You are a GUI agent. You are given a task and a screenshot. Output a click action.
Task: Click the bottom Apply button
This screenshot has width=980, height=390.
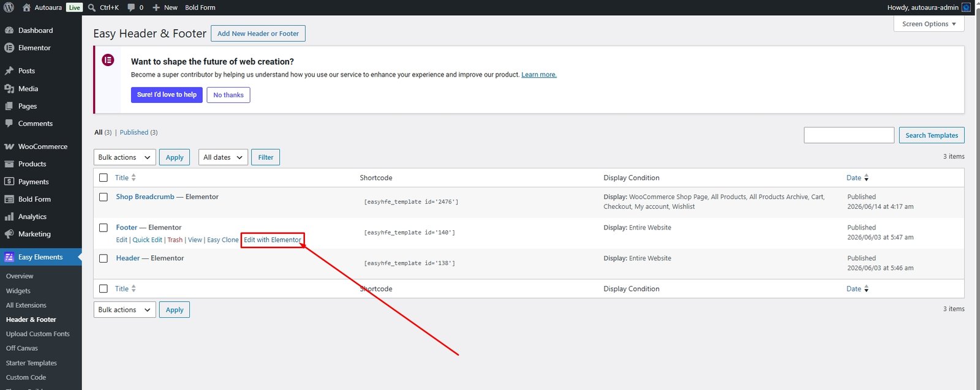[175, 310]
